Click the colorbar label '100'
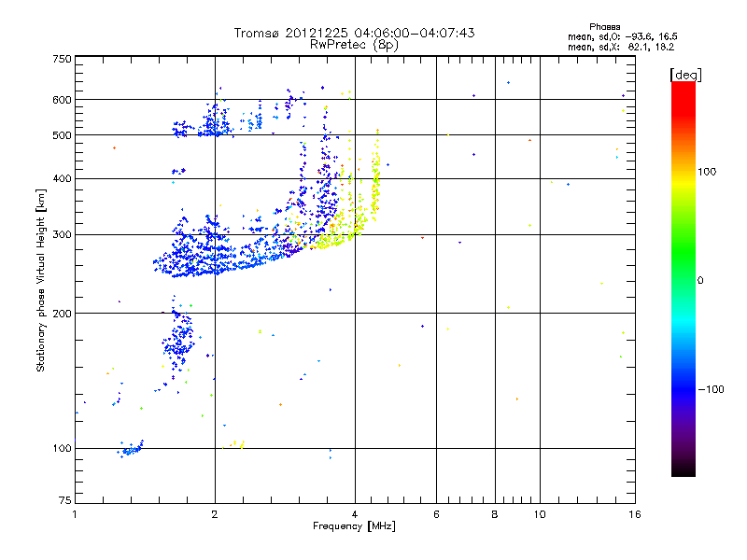Viewport: 747px width, 560px height. (707, 172)
